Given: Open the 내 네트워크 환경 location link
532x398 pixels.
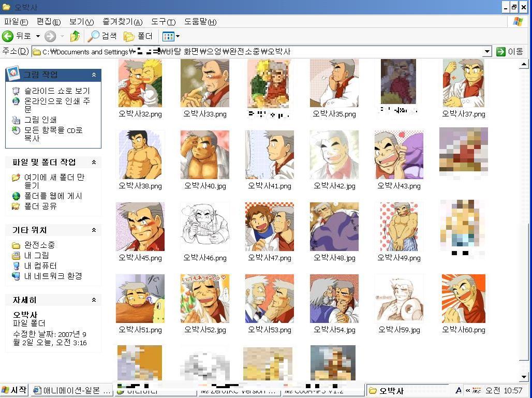Looking at the screenshot, I should pyautogui.click(x=53, y=276).
